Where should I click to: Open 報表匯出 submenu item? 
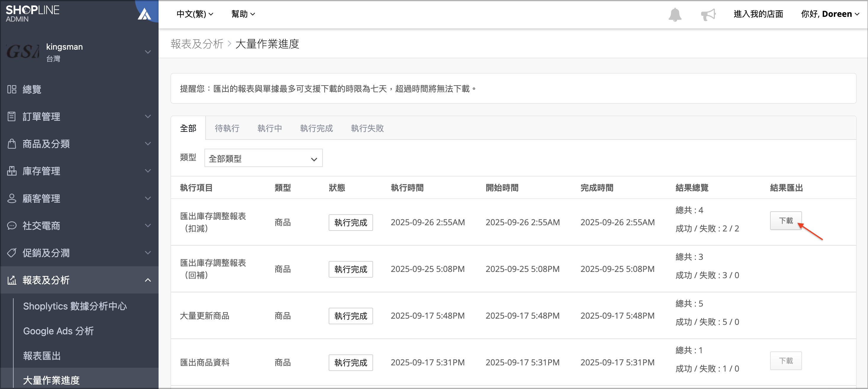42,356
